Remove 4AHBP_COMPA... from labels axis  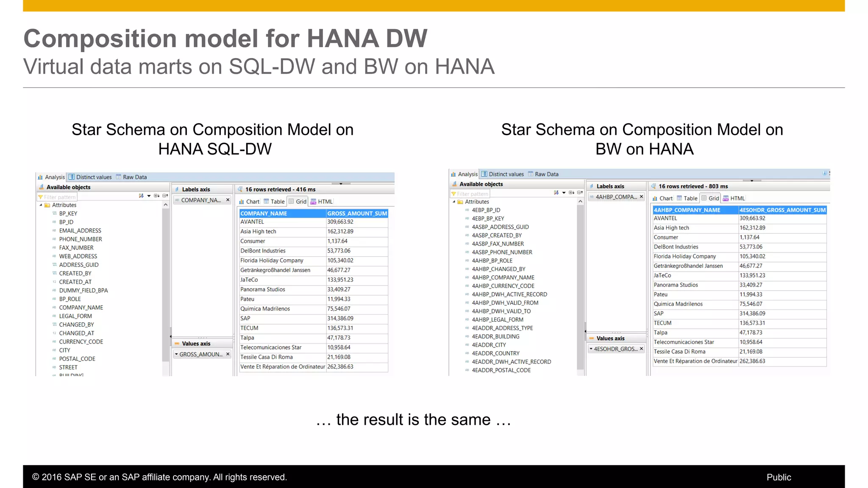click(641, 197)
